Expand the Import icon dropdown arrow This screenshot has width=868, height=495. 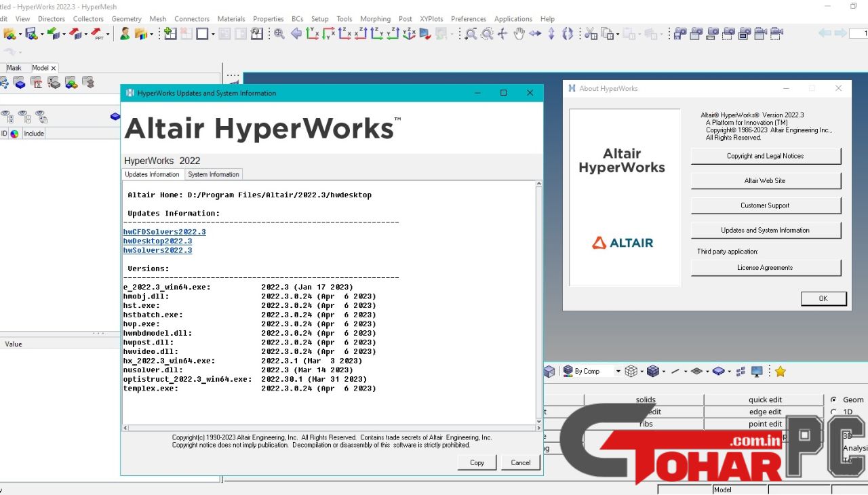[x=63, y=35]
